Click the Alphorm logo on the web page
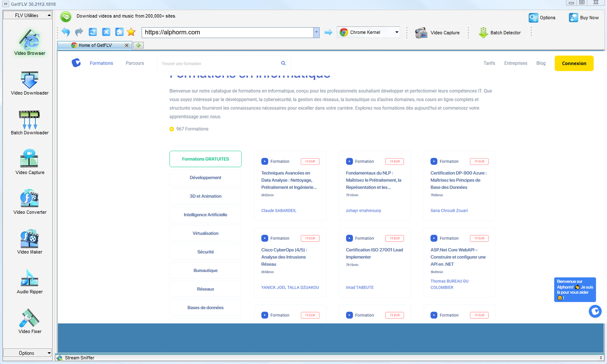 [76, 63]
